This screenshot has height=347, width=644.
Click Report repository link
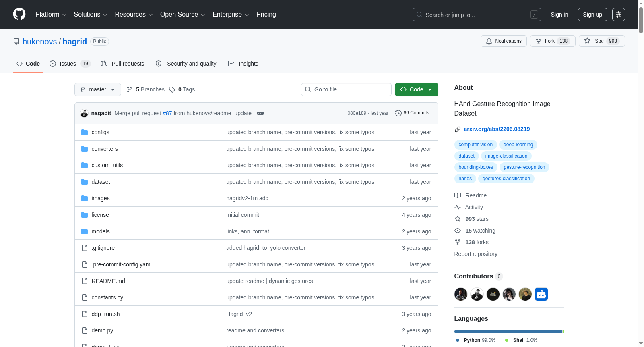pos(476,254)
